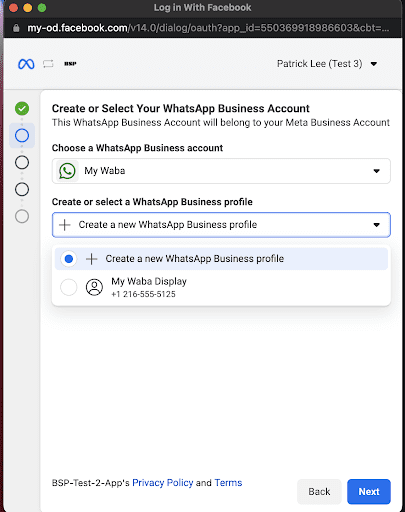
Task: Click the BSP app logo
Action: coord(70,64)
